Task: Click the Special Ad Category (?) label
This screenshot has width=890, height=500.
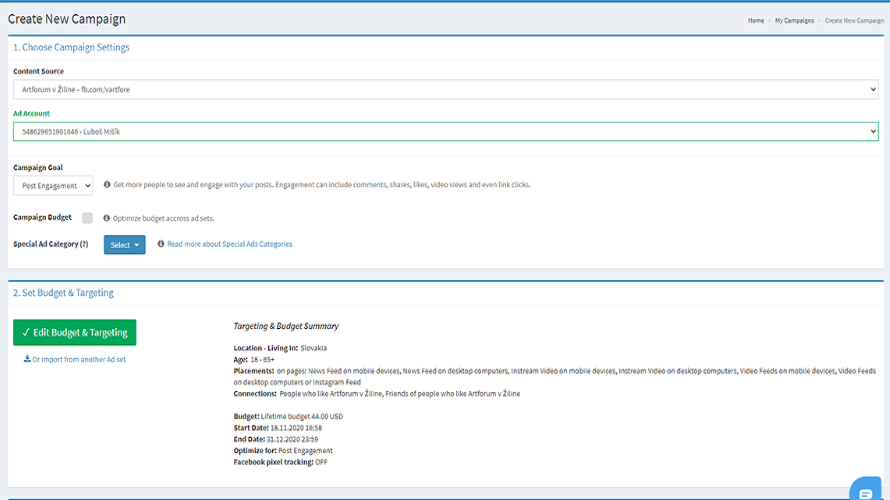Action: click(51, 244)
